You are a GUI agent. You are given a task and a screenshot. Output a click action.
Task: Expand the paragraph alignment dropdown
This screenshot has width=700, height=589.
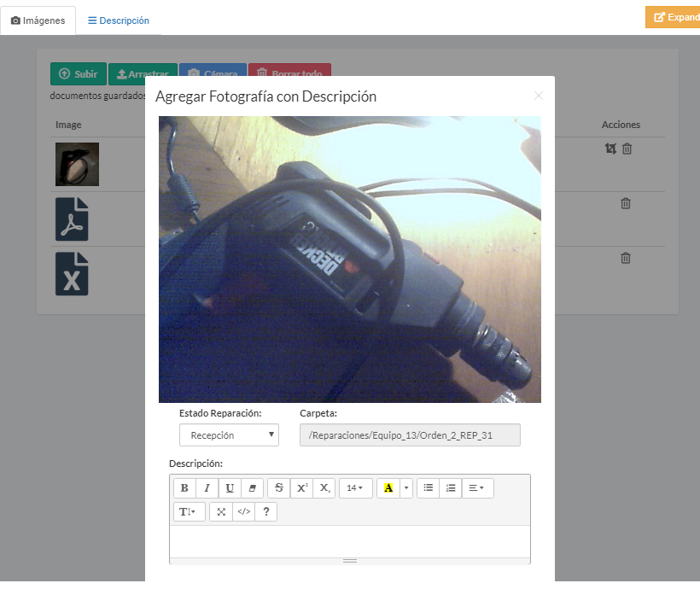pyautogui.click(x=477, y=488)
